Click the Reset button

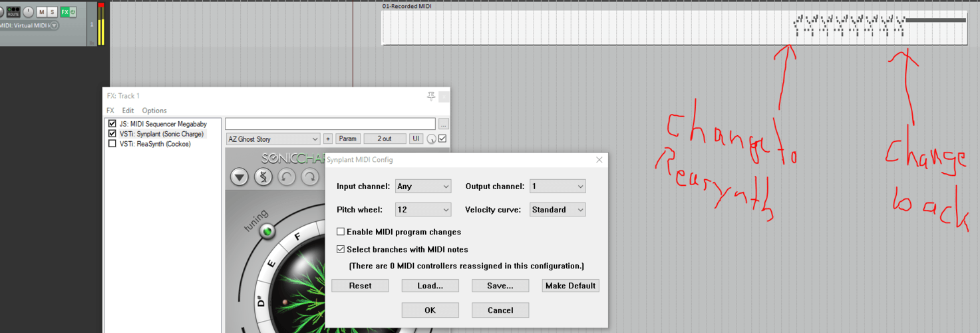click(x=360, y=286)
